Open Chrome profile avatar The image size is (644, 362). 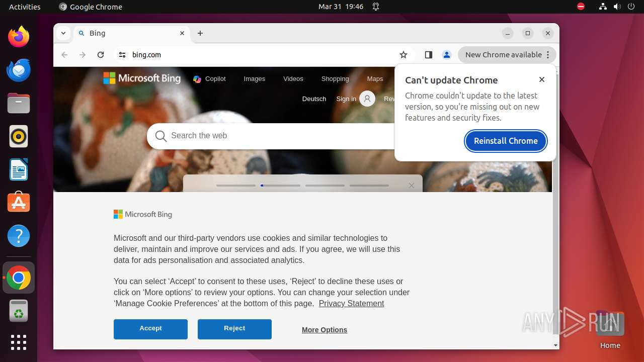447,55
